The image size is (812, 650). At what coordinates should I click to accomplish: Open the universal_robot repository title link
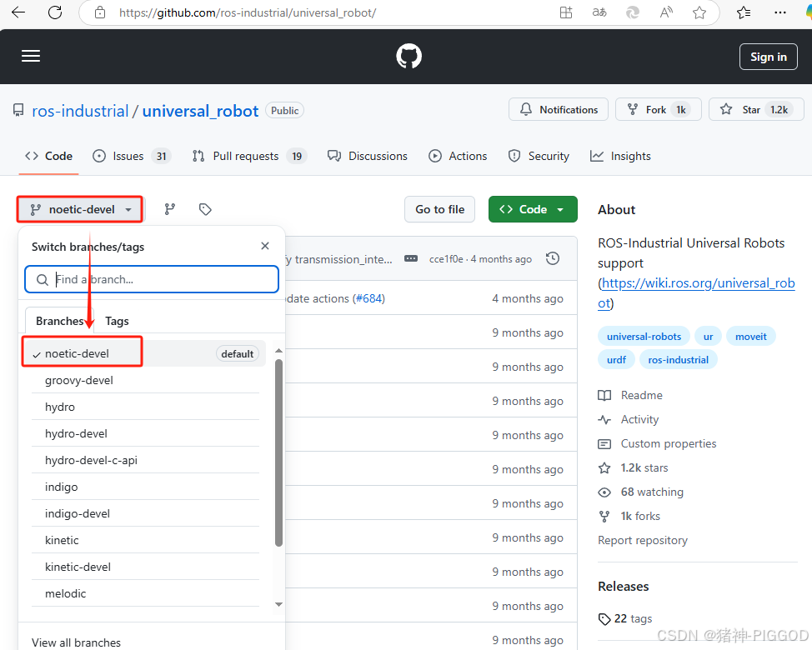click(200, 111)
